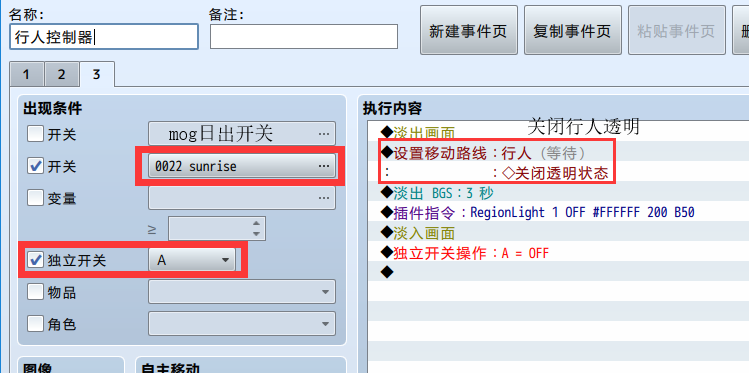The height and width of the screenshot is (373, 749).
Task: Switch to event page tab 1
Action: click(26, 74)
